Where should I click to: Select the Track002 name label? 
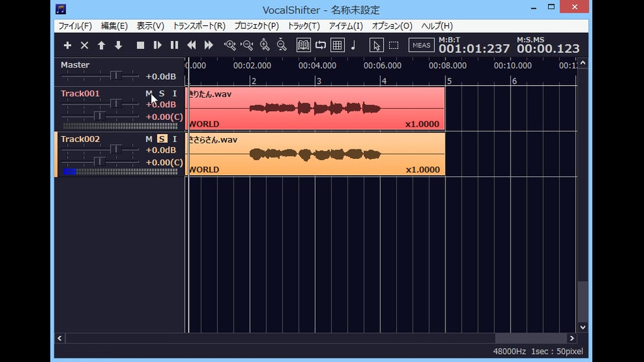click(80, 139)
